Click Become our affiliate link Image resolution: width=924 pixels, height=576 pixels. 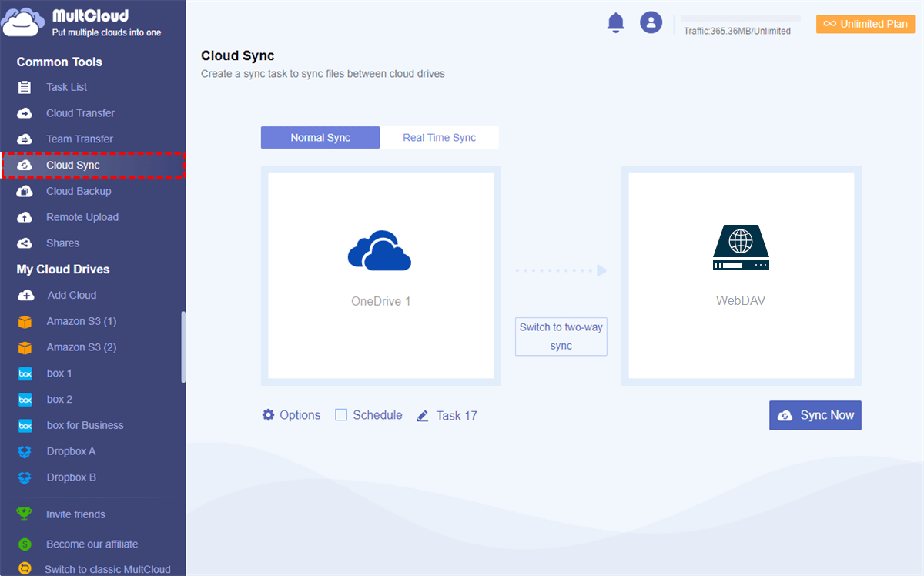pyautogui.click(x=92, y=544)
